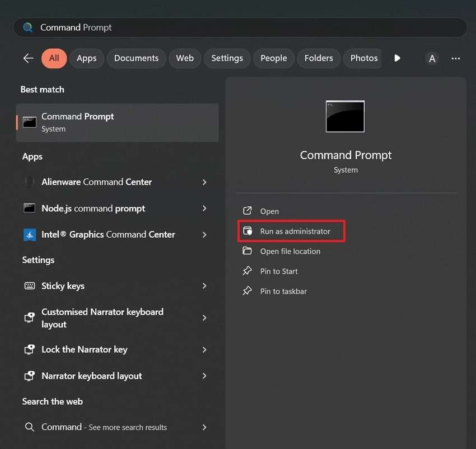Open the Command See more search results entry

(x=117, y=427)
